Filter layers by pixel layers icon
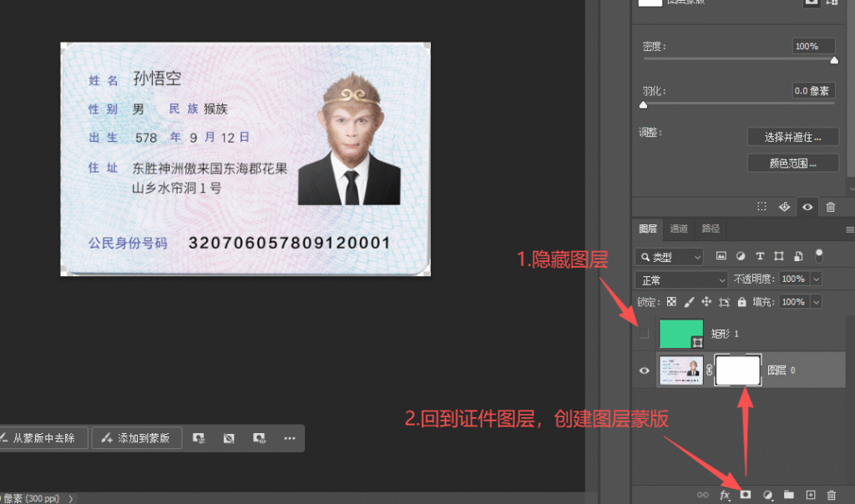Screen dimensions: 855x504 (x=721, y=256)
